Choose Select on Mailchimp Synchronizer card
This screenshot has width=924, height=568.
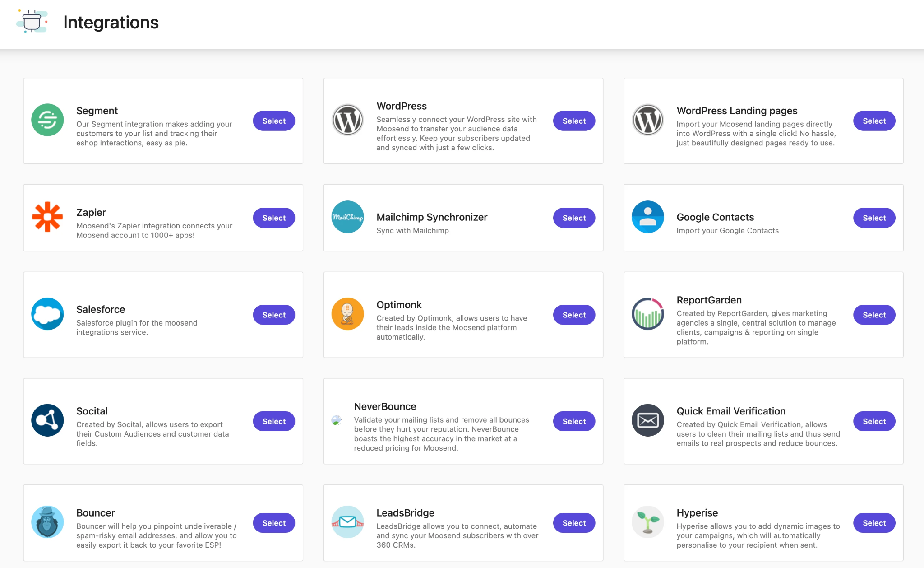coord(574,218)
